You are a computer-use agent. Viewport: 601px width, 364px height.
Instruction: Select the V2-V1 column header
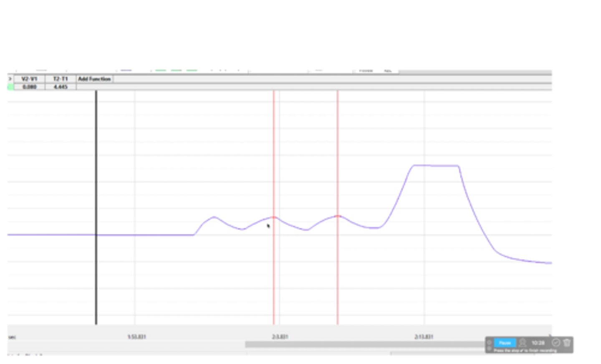[29, 79]
